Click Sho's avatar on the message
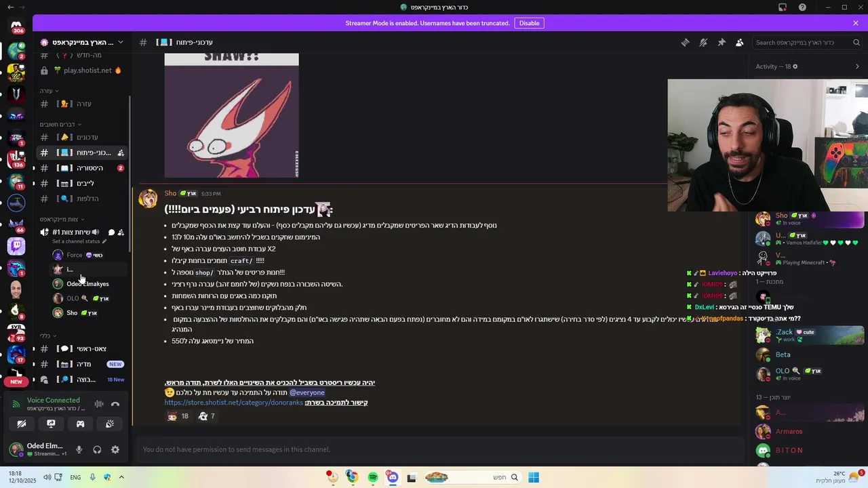This screenshot has height=488, width=868. (148, 198)
